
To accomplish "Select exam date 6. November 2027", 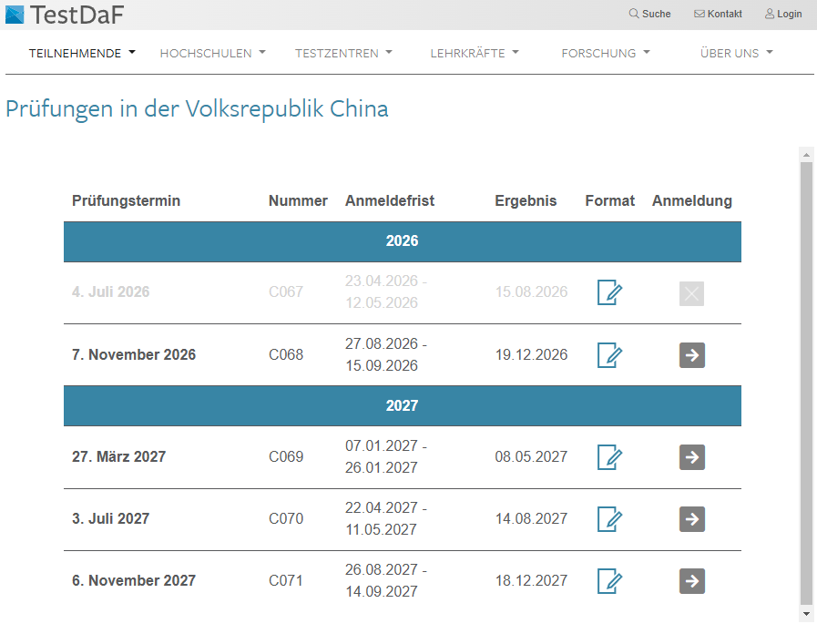I will [x=134, y=580].
